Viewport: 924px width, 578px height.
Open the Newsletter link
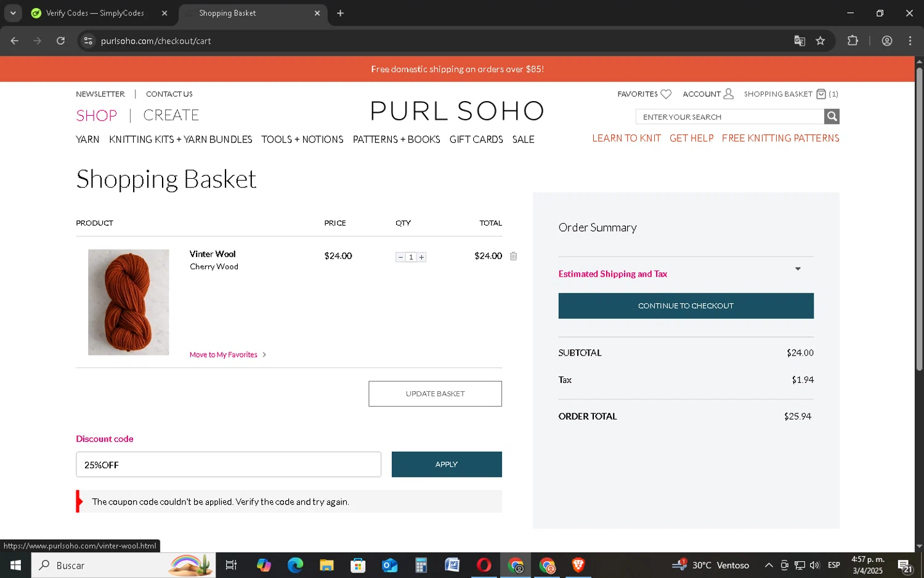100,94
